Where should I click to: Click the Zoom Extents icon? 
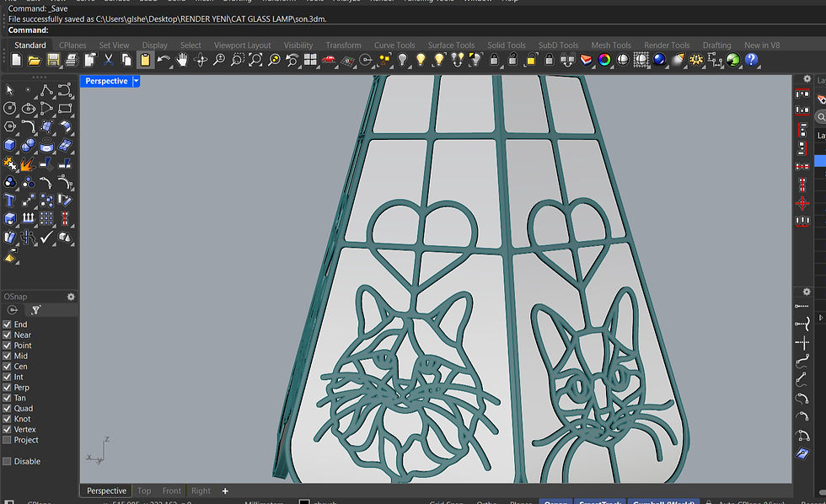tap(255, 60)
